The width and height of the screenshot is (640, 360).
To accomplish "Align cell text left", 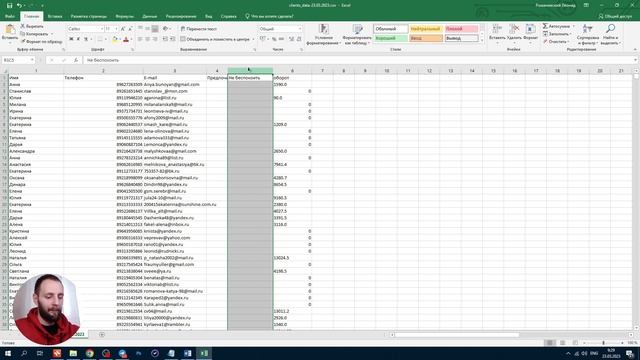I will coord(140,39).
